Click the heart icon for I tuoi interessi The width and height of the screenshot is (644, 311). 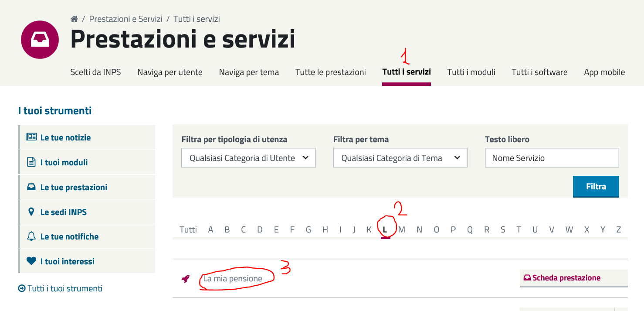[x=31, y=261]
